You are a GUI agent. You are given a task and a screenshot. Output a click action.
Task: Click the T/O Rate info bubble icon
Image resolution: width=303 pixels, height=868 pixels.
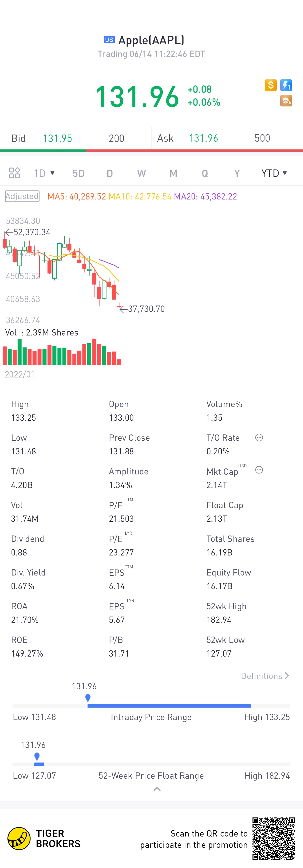coord(259,437)
